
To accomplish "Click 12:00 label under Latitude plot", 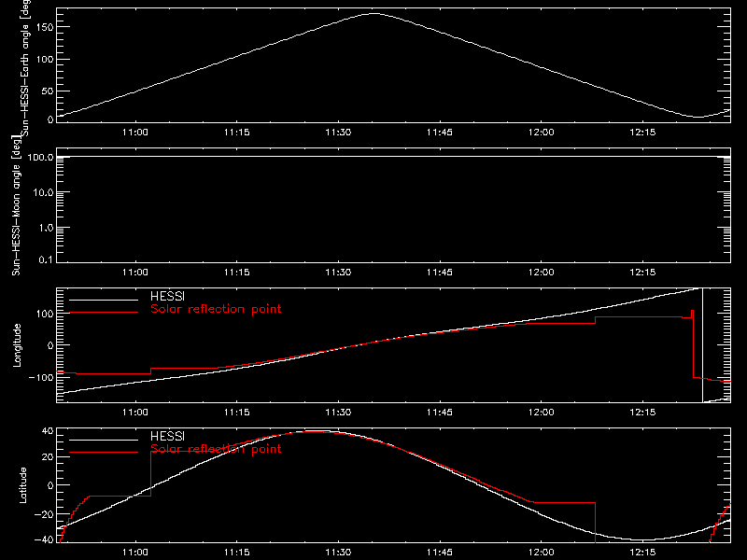I will point(542,552).
